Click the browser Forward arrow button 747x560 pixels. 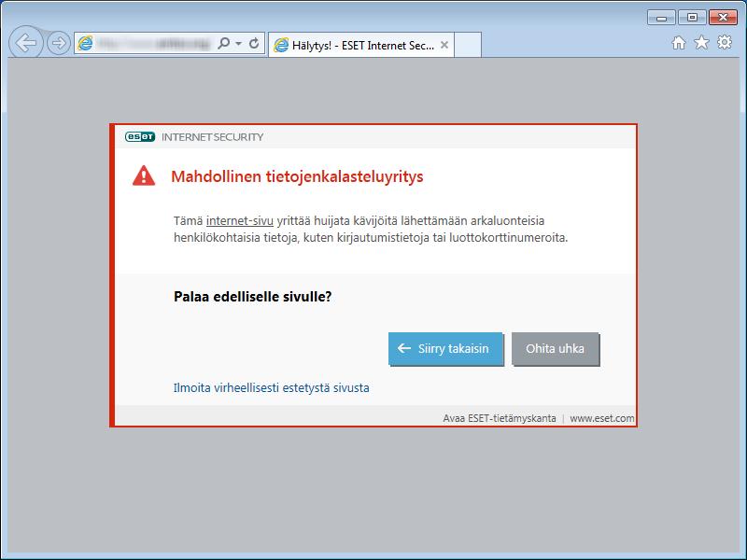coord(59,43)
